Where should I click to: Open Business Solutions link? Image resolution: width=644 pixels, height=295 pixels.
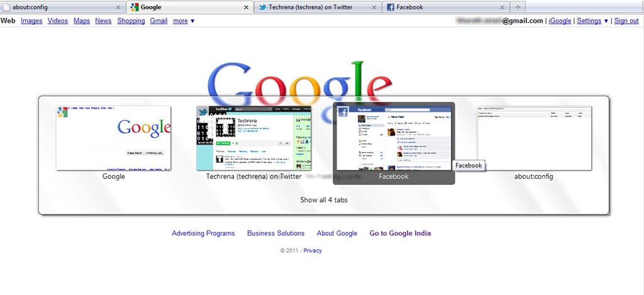(x=275, y=233)
